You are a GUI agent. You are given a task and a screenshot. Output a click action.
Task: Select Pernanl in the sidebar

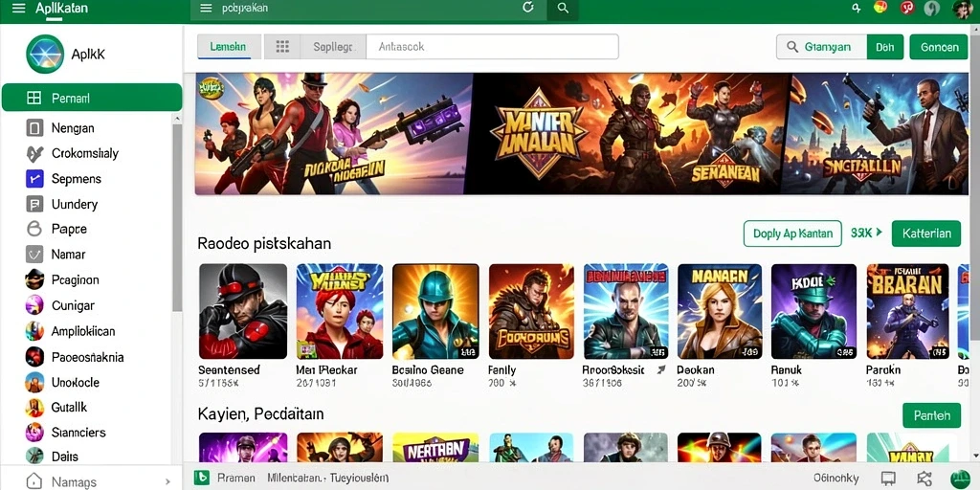pyautogui.click(x=92, y=99)
